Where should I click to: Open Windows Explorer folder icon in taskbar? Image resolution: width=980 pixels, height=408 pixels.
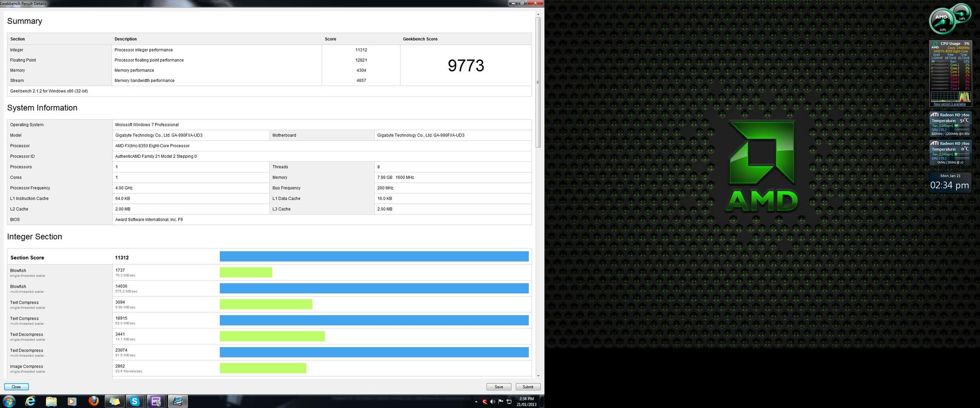point(51,401)
